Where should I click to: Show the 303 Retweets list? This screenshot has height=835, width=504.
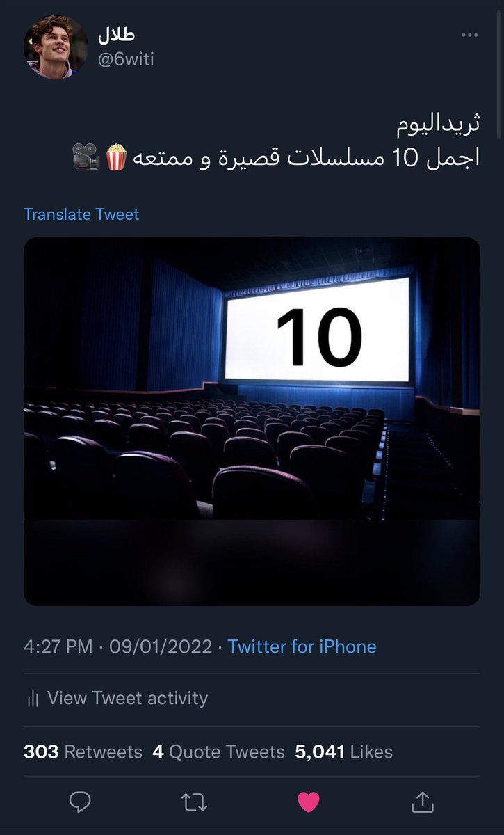pos(83,752)
